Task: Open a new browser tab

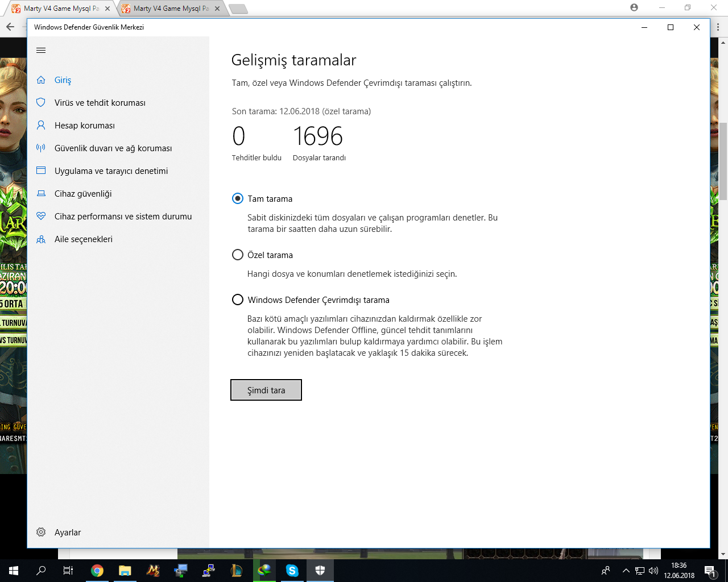Action: click(238, 9)
